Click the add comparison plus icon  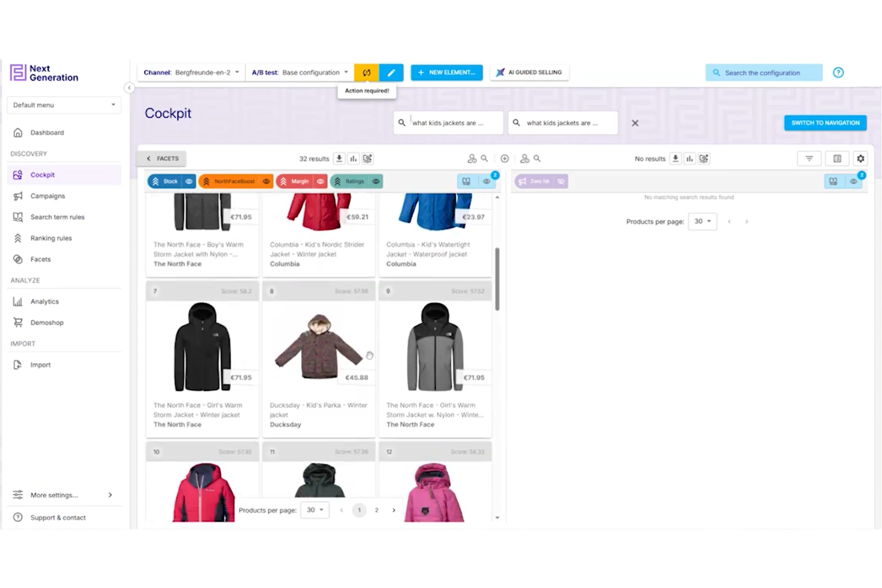click(504, 158)
